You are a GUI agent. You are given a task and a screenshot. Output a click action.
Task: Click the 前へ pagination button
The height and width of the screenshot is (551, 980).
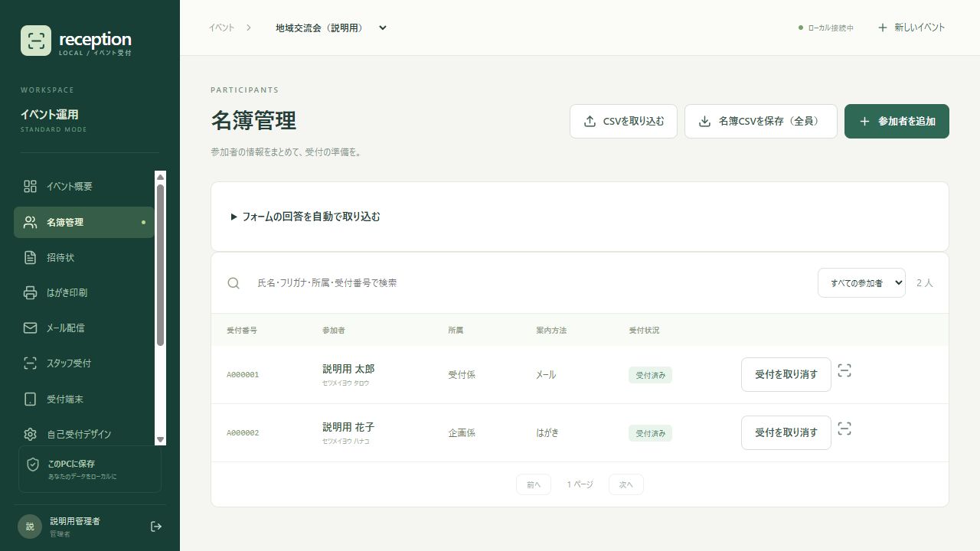click(x=534, y=484)
